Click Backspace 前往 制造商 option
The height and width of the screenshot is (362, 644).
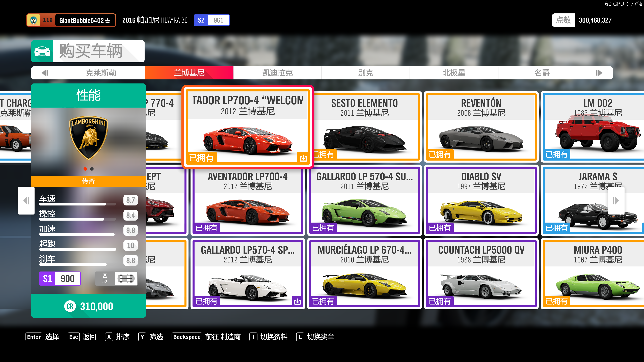[206, 337]
